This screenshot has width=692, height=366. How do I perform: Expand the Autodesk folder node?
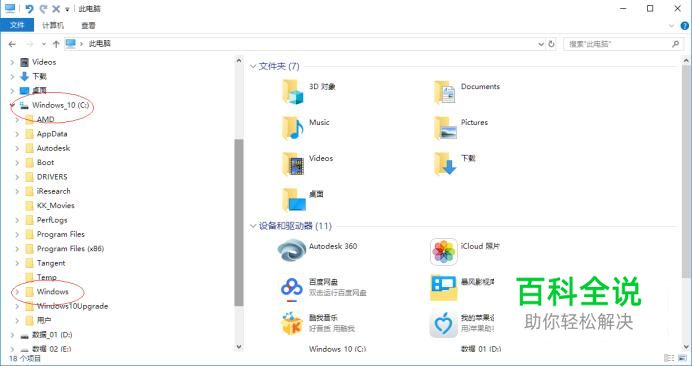[17, 148]
